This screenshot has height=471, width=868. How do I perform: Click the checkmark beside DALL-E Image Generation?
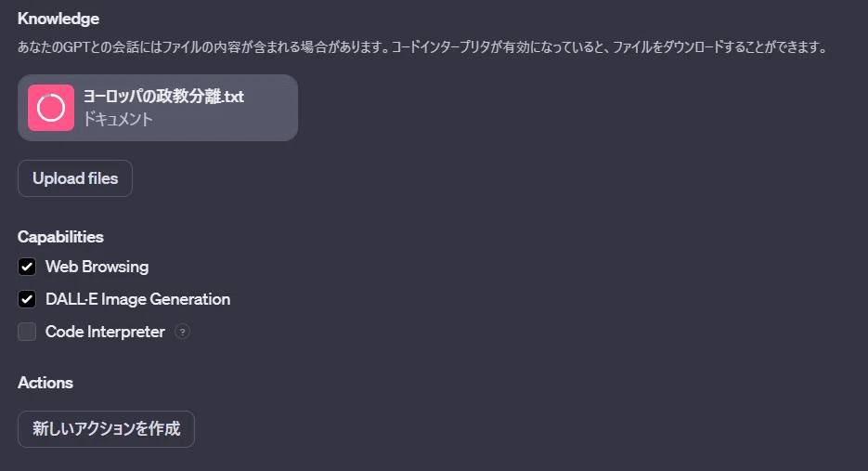pyautogui.click(x=27, y=299)
